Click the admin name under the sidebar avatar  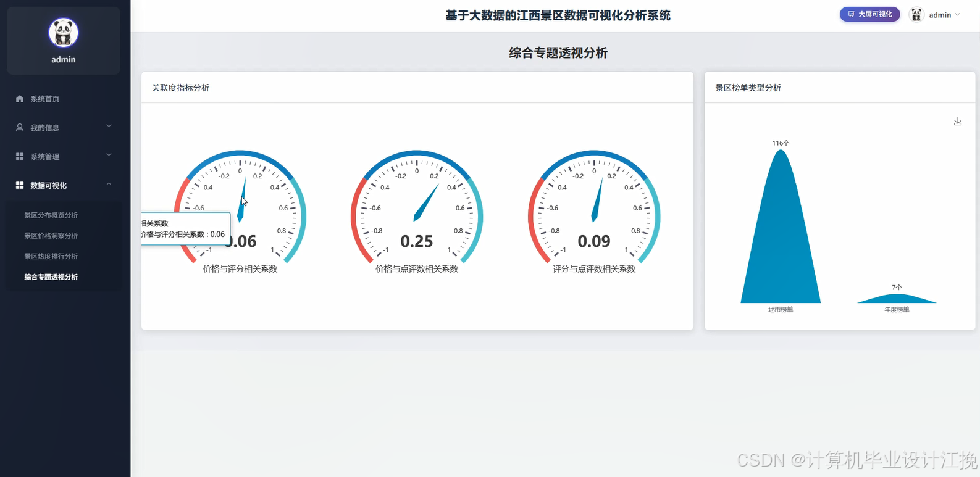tap(64, 59)
